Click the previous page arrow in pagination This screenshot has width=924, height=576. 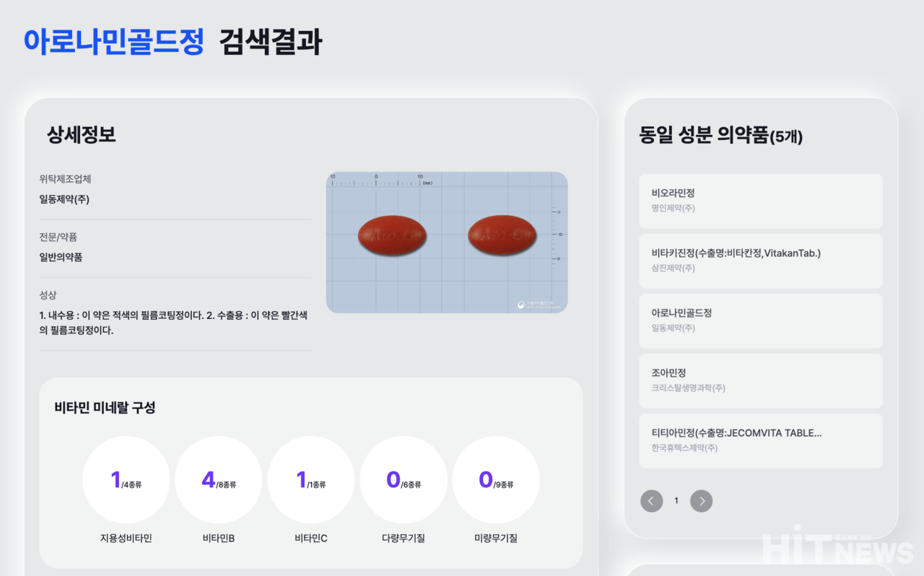(651, 501)
